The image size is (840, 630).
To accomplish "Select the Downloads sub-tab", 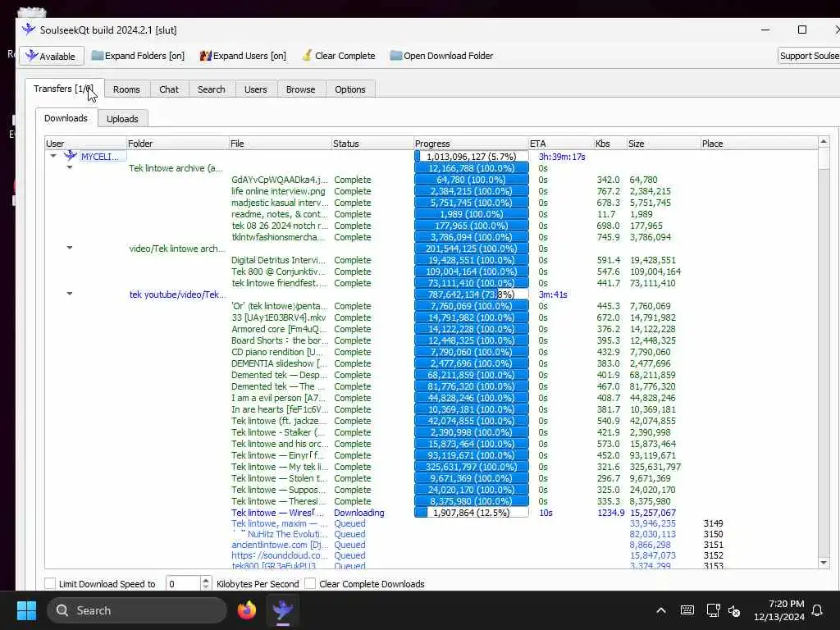I will pos(66,118).
